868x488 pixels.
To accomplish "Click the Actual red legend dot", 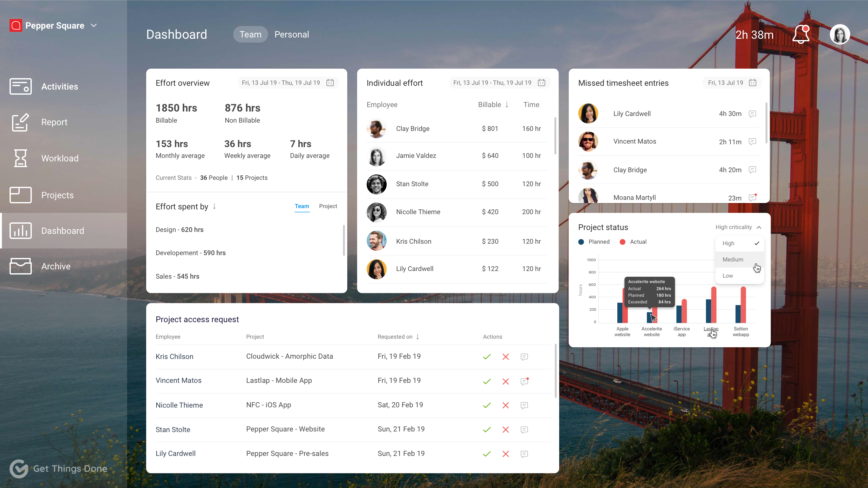I will point(622,242).
